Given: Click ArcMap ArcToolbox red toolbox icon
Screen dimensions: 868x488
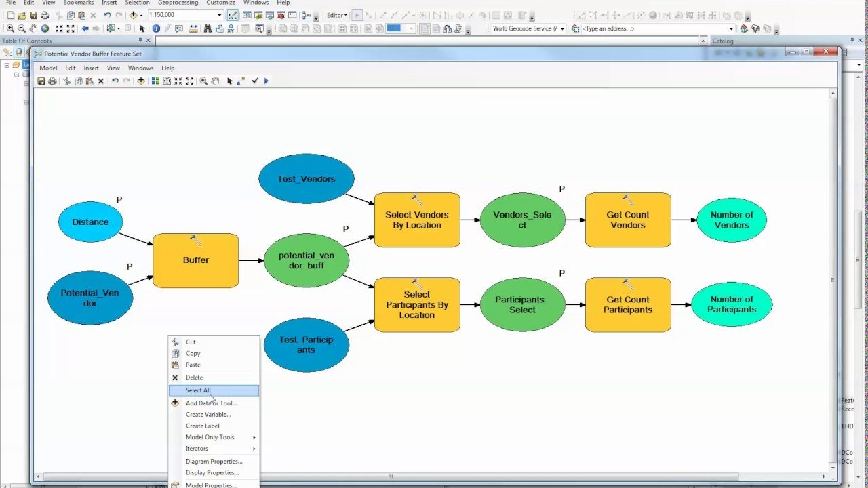Looking at the screenshot, I should [x=281, y=15].
